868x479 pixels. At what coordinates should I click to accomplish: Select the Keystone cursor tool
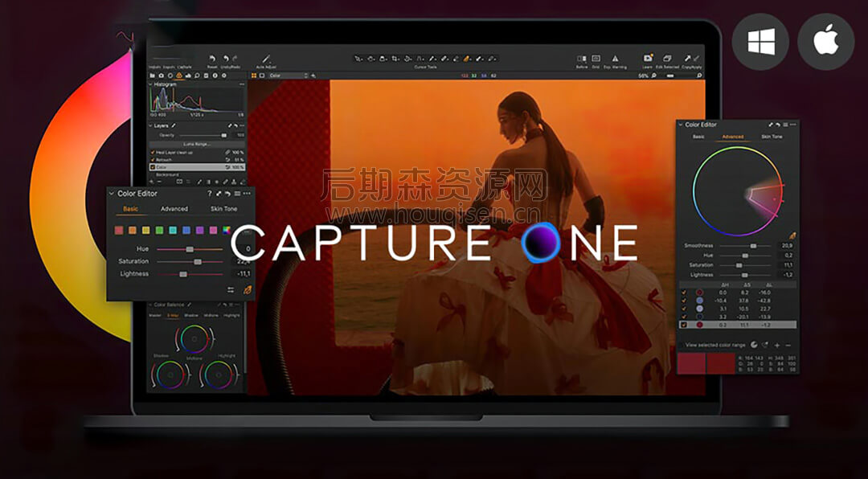pyautogui.click(x=420, y=58)
